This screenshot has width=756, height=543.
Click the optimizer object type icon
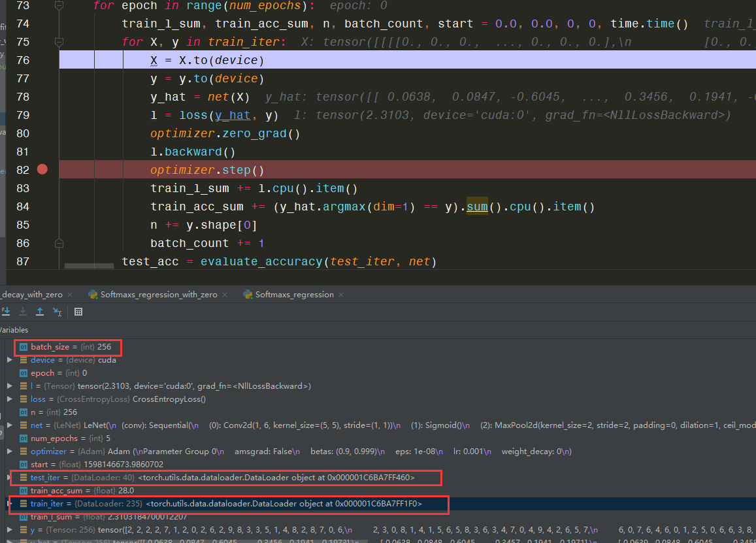pos(23,451)
